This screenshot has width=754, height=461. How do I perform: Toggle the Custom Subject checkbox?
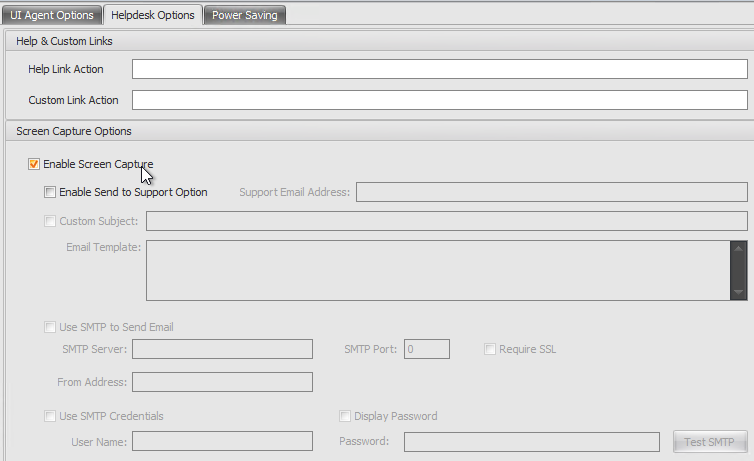point(50,221)
